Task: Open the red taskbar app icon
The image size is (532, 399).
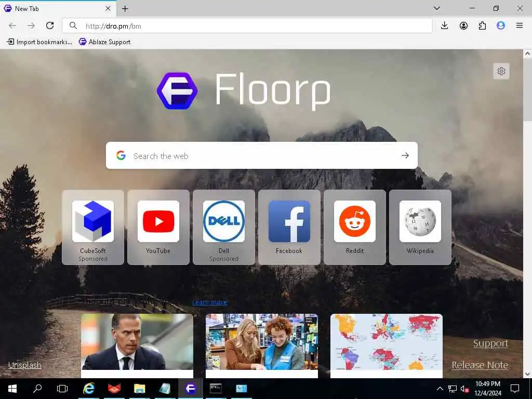Action: [x=114, y=388]
